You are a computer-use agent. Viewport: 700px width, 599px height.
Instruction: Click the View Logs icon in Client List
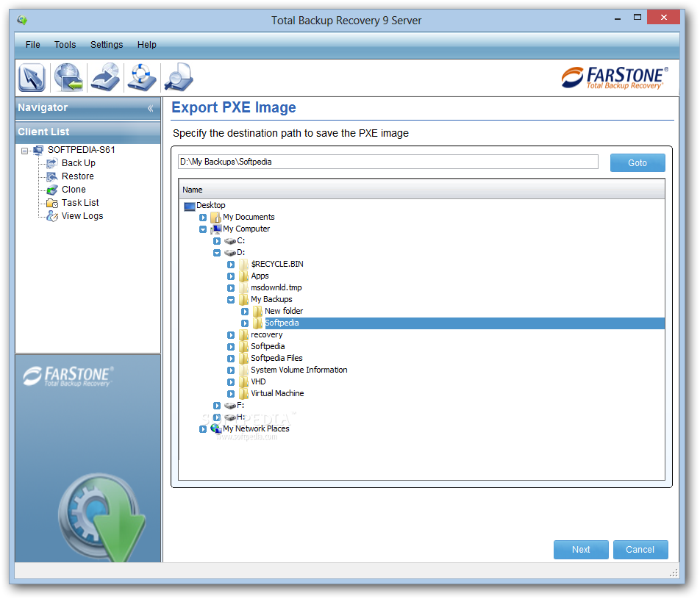pyautogui.click(x=52, y=216)
